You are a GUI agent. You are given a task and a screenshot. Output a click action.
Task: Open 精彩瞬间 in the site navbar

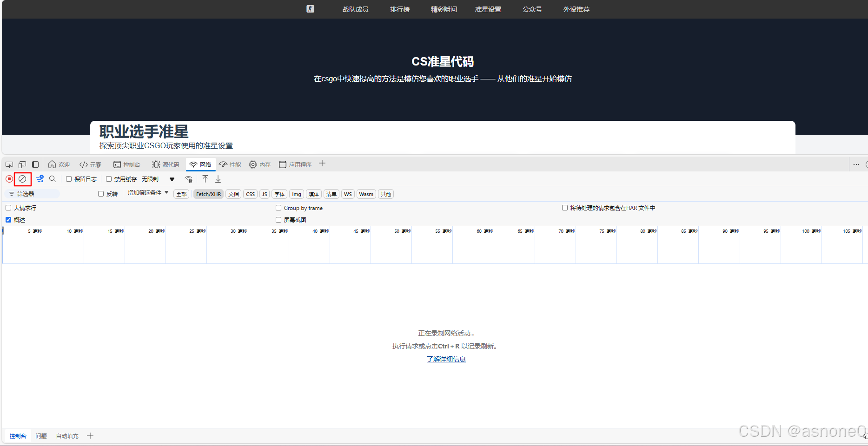(444, 9)
